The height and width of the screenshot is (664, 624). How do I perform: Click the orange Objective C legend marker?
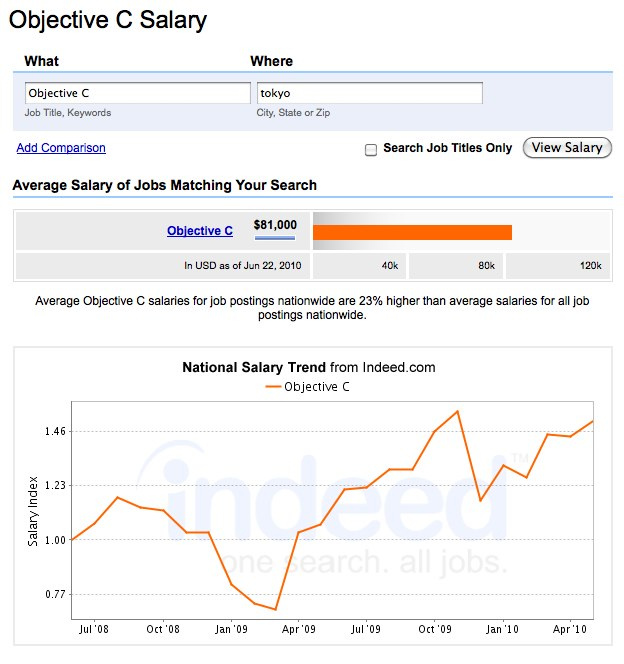pos(273,387)
